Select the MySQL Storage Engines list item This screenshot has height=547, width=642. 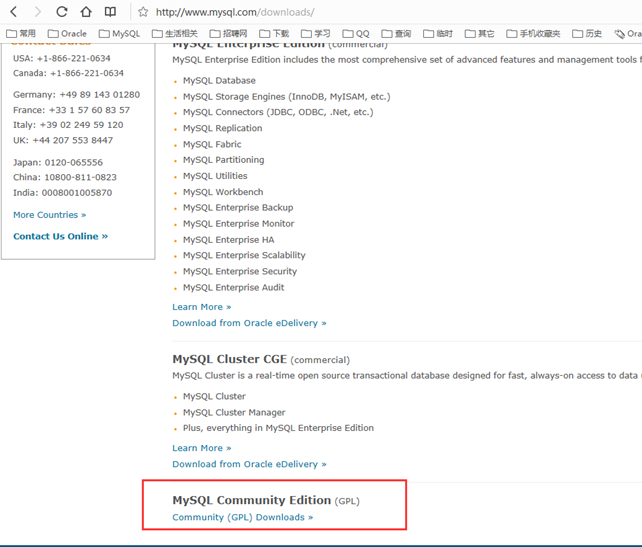coord(287,97)
